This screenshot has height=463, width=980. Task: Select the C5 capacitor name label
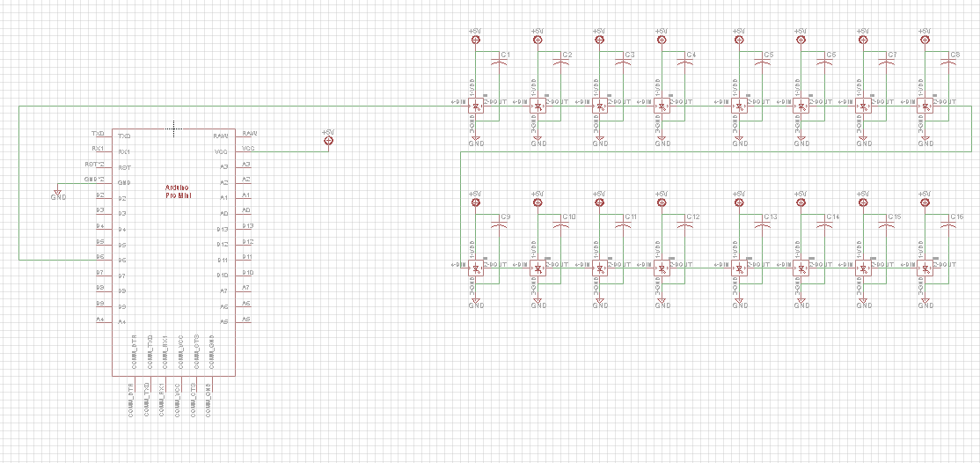[x=769, y=55]
